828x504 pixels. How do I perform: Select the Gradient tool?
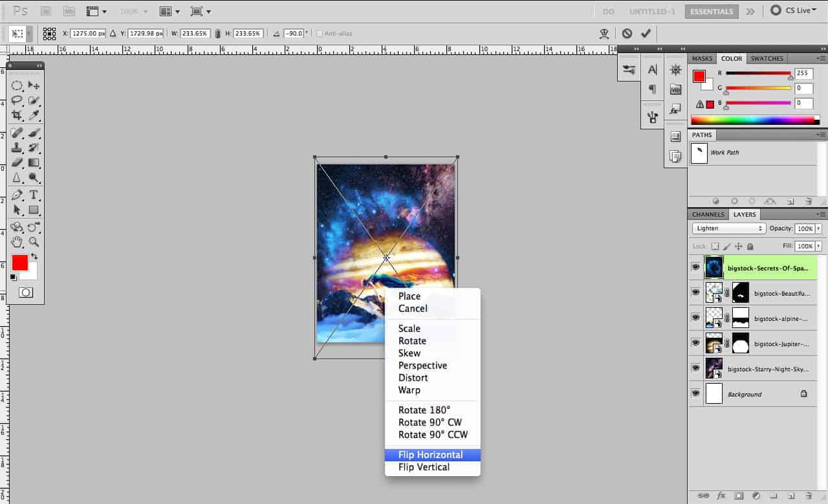coord(34,162)
